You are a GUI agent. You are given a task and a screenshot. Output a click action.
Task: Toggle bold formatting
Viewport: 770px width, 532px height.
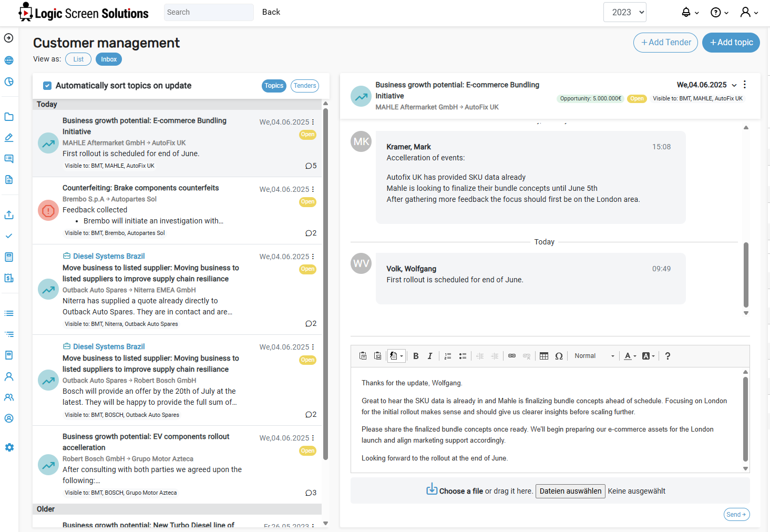coord(416,356)
